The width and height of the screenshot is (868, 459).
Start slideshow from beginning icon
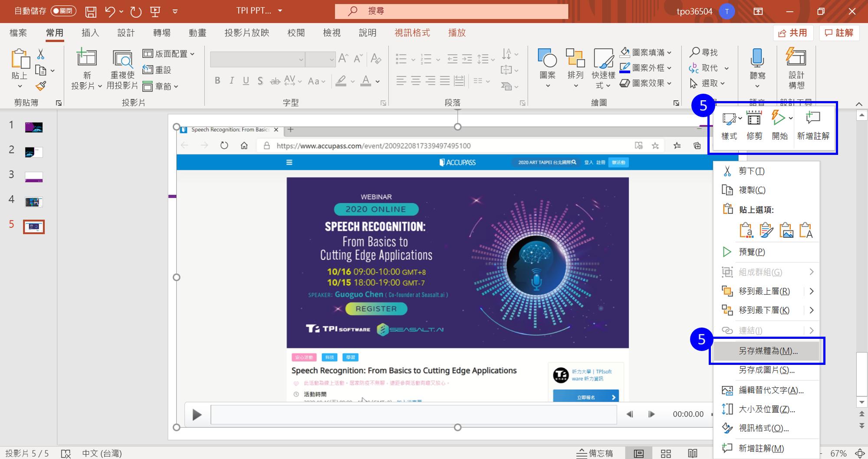coord(155,11)
